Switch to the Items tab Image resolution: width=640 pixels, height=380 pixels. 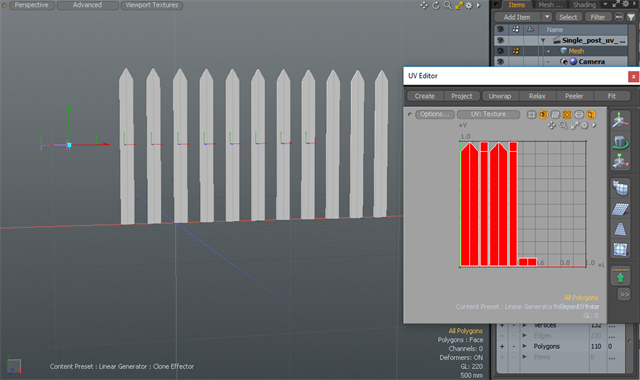pos(516,5)
